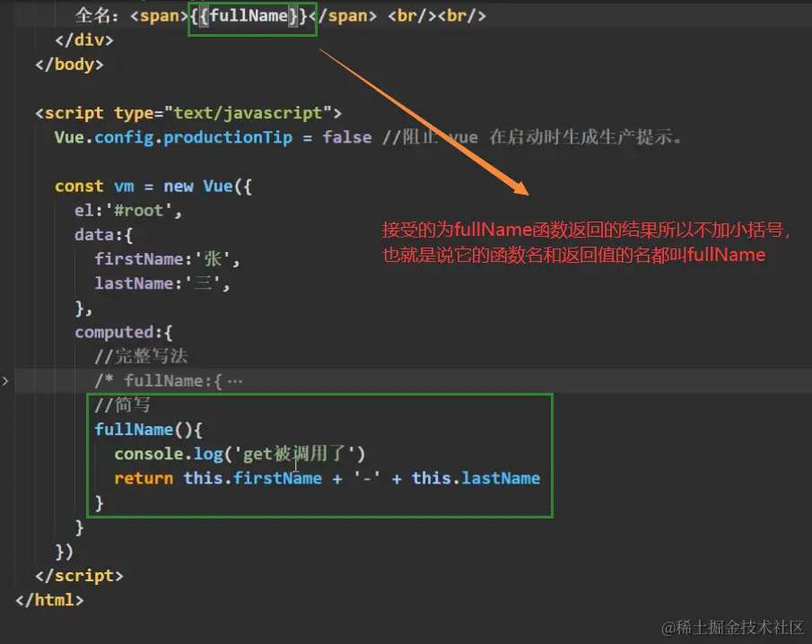Click the el:'#root' line
The width and height of the screenshot is (812, 644).
tap(128, 210)
